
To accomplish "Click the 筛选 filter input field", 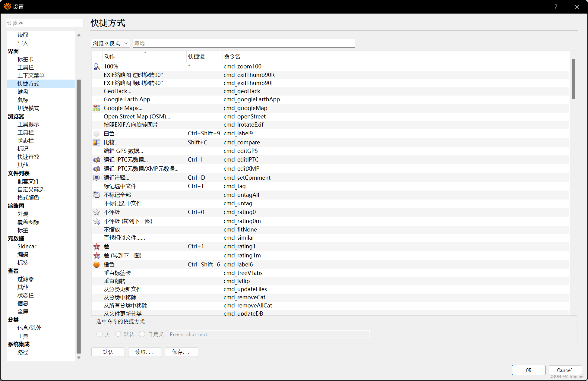I will 244,43.
